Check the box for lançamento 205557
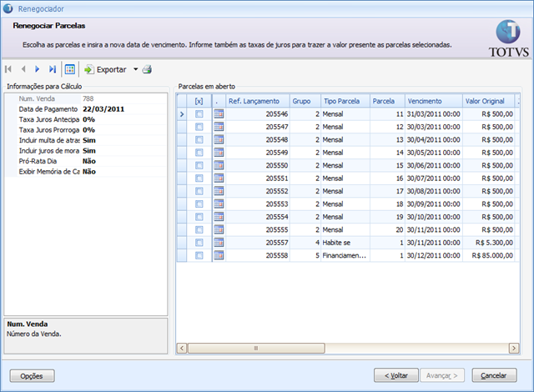 199,243
